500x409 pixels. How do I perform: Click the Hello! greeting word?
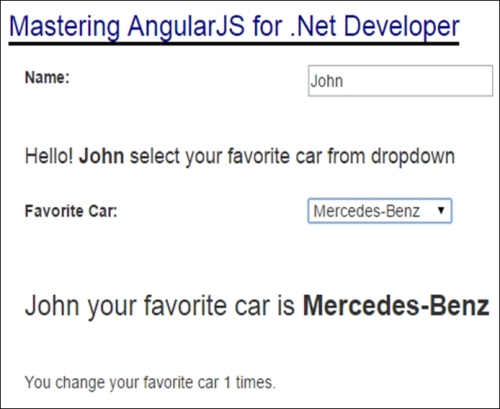point(49,156)
